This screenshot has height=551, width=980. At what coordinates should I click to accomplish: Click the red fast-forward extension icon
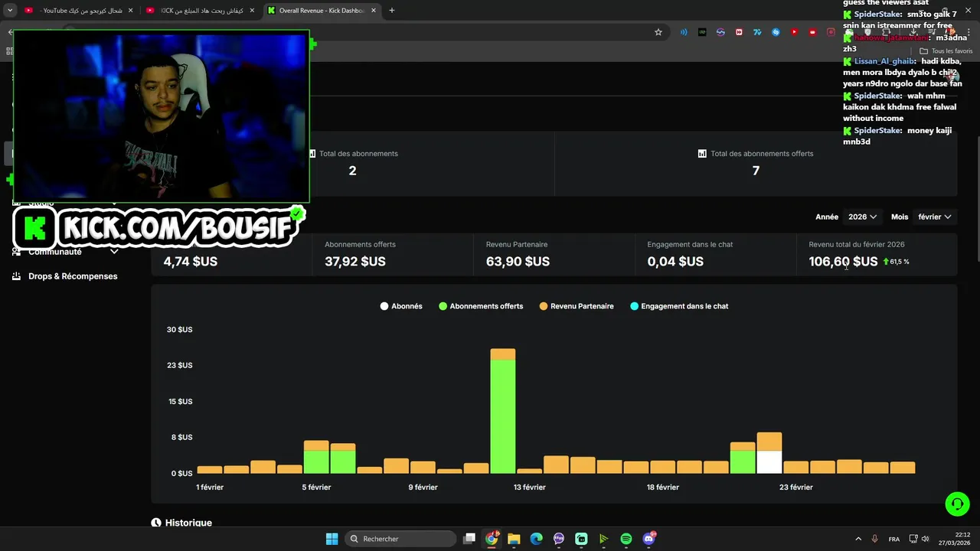tap(739, 32)
